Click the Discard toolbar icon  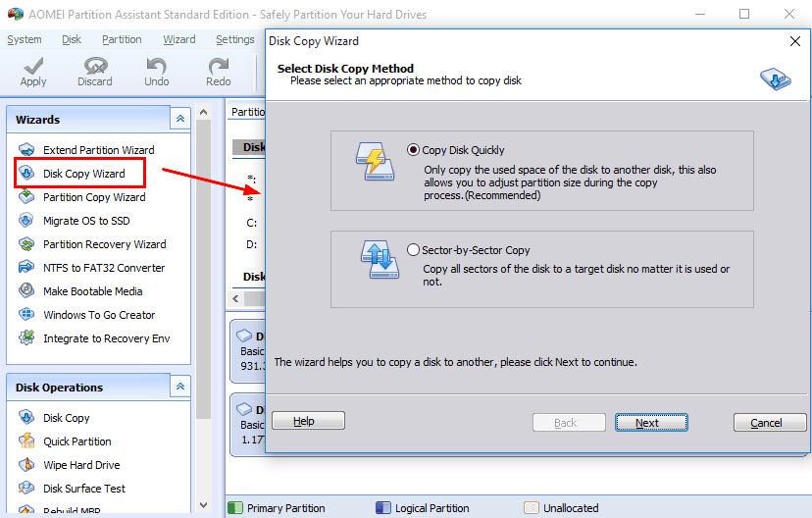(x=96, y=66)
